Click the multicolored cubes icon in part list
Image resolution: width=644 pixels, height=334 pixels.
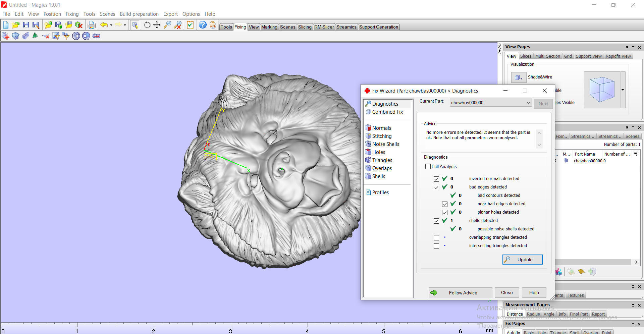click(558, 272)
